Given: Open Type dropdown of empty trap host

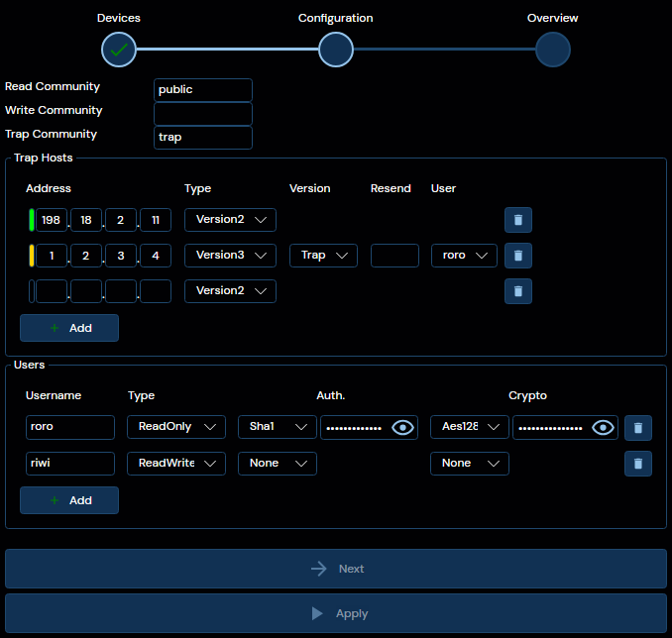Looking at the screenshot, I should (x=230, y=291).
